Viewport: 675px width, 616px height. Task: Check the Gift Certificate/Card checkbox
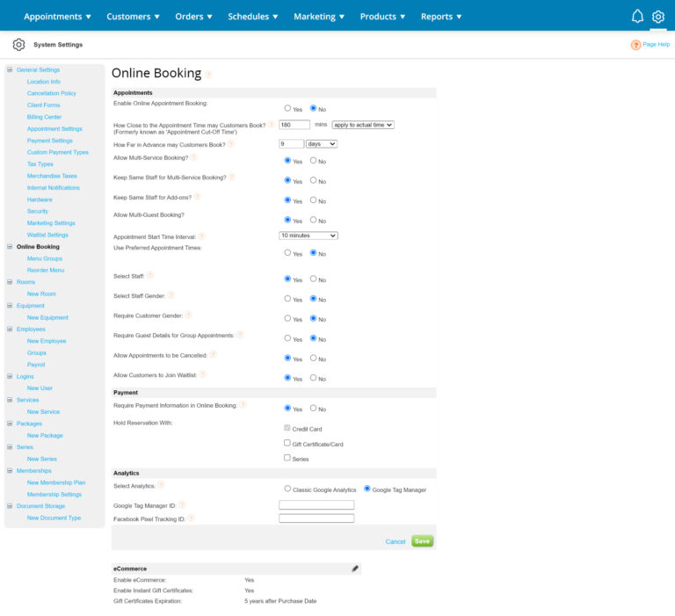pos(287,443)
